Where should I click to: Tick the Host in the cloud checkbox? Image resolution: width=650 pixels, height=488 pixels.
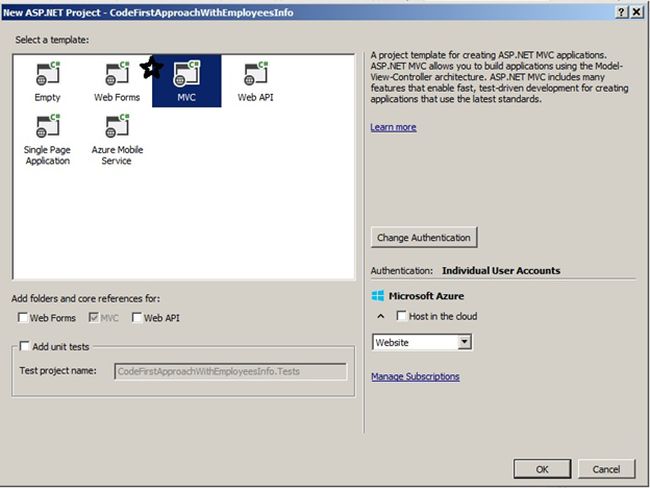tap(401, 316)
